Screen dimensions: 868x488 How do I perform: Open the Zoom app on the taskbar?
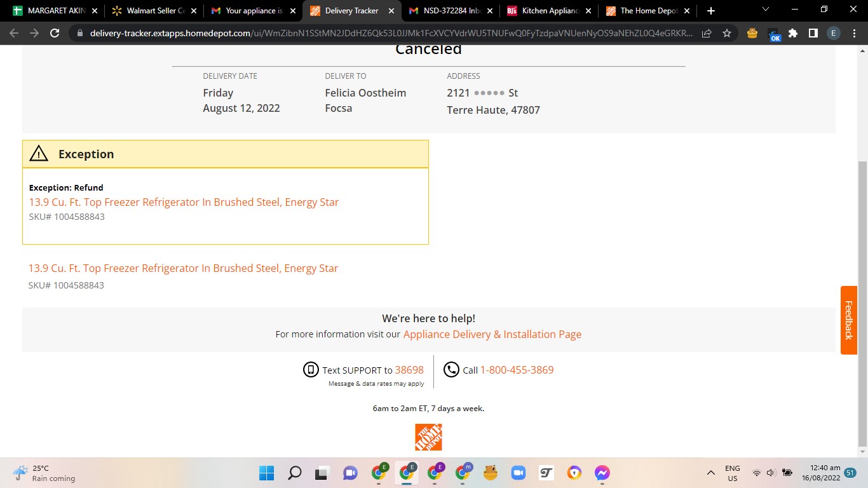(x=518, y=473)
